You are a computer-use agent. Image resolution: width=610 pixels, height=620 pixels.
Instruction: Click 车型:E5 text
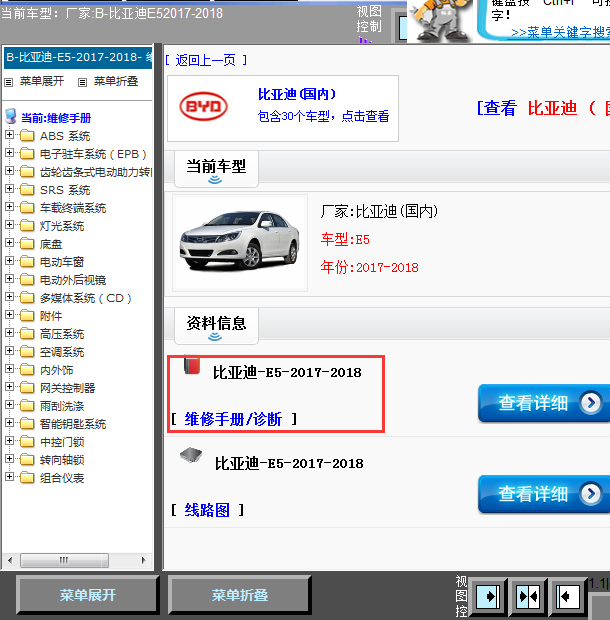click(x=345, y=240)
